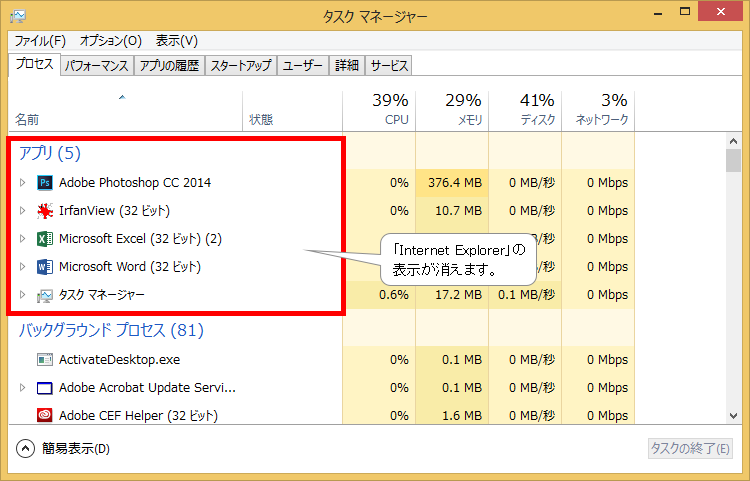Click the 0.1 MB/秒 disk cell
The height and width of the screenshot is (481, 750).
pos(525,295)
